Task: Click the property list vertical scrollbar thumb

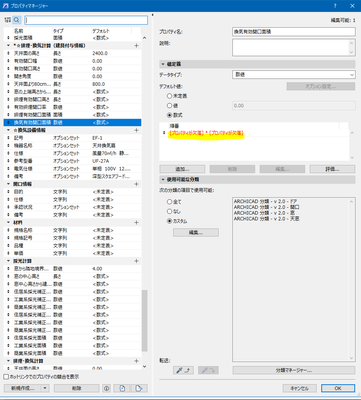Action: pyautogui.click(x=144, y=321)
